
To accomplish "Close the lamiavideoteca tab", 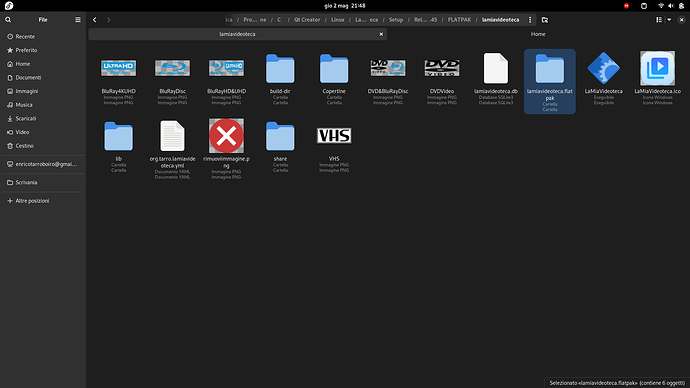I will pyautogui.click(x=381, y=34).
